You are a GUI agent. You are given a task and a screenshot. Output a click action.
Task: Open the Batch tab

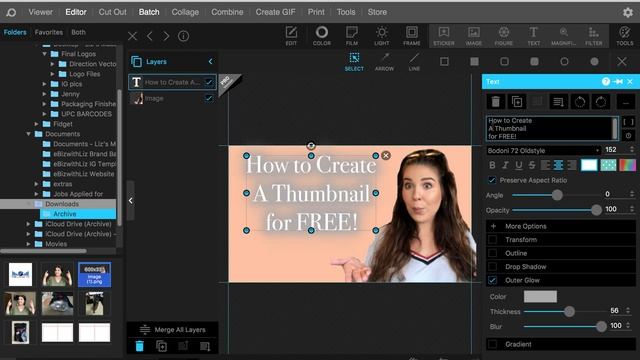(149, 12)
